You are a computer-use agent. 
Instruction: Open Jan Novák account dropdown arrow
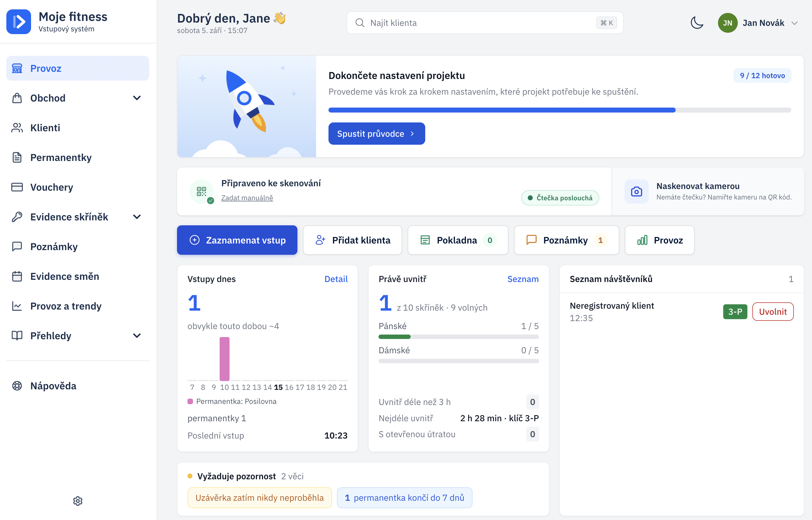(x=794, y=23)
